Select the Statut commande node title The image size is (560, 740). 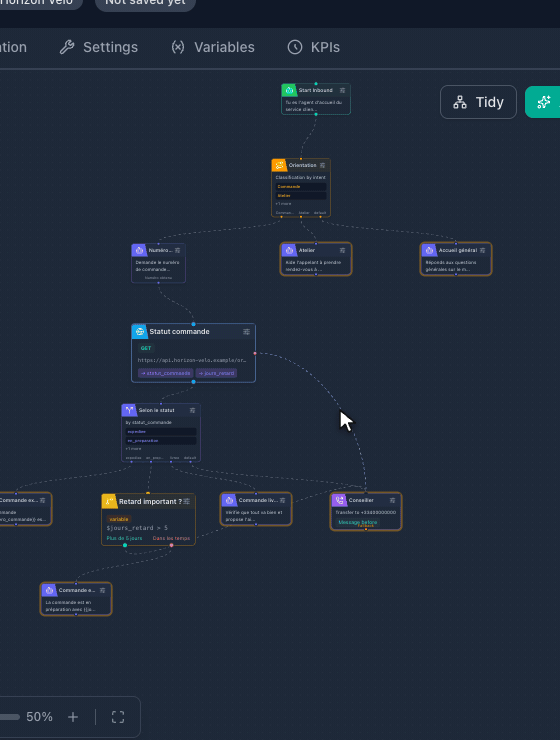tap(179, 332)
